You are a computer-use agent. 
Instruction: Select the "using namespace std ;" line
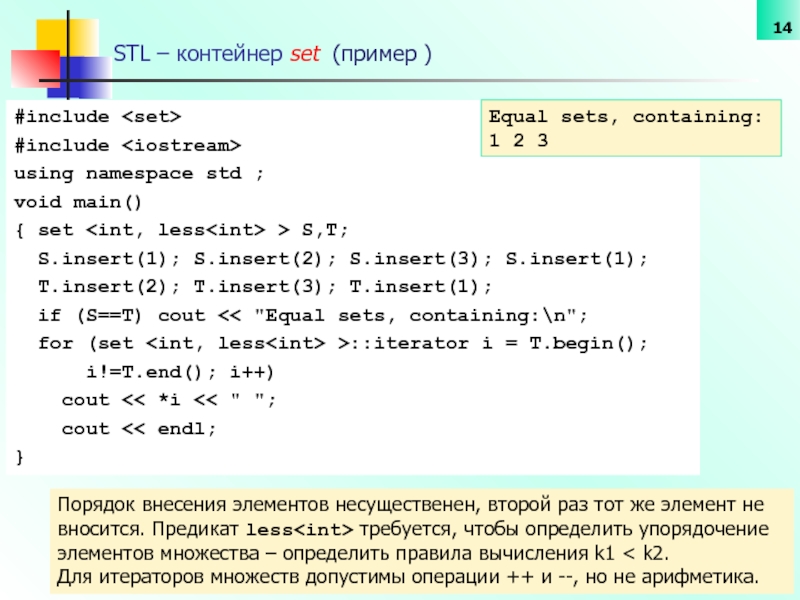click(139, 174)
